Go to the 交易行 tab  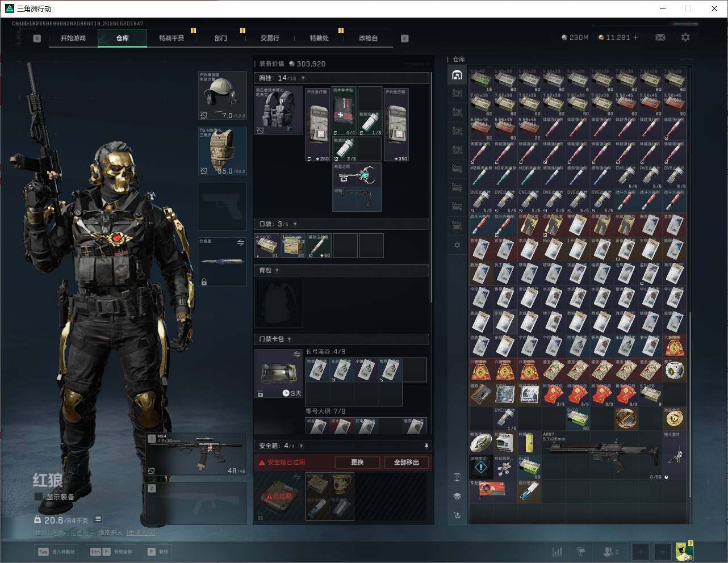[270, 38]
